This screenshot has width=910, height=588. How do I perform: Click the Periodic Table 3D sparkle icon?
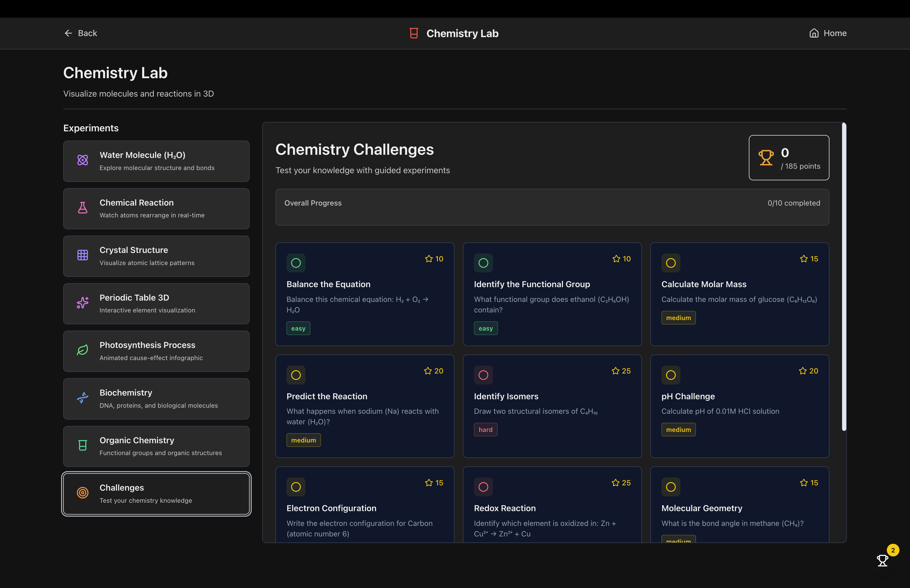coord(82,303)
